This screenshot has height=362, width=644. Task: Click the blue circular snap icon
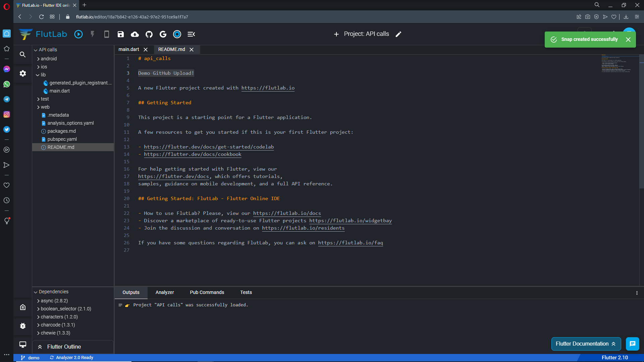pos(177,34)
